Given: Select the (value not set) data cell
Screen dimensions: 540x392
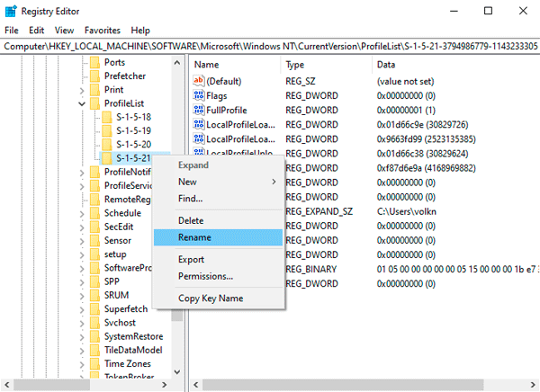Looking at the screenshot, I should point(405,81).
